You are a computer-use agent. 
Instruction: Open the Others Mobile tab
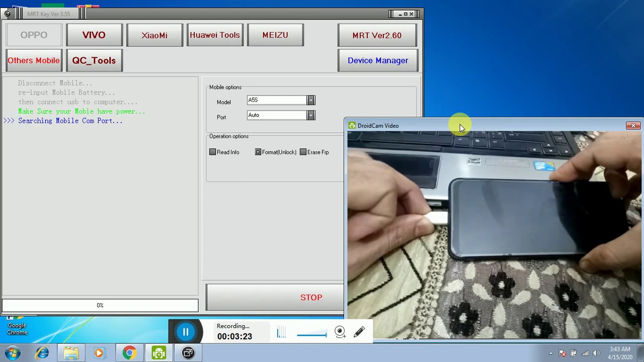(34, 60)
